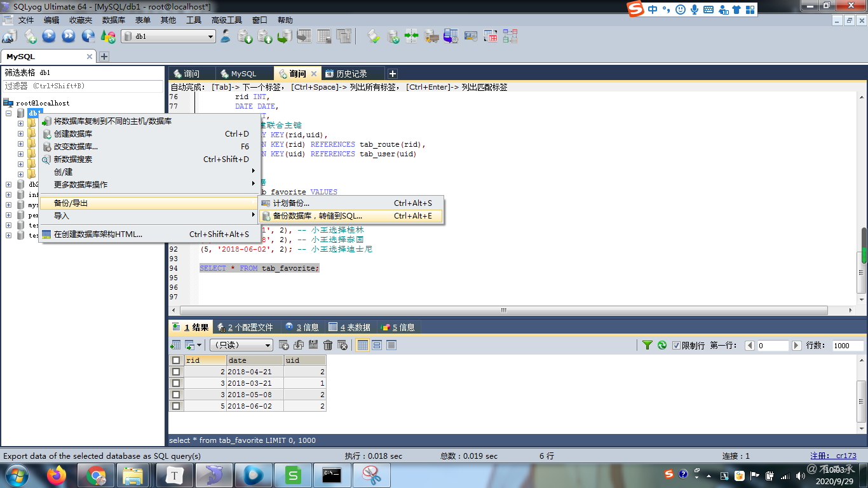This screenshot has width=868, height=488.
Task: Switch results to text view icon
Action: (391, 345)
